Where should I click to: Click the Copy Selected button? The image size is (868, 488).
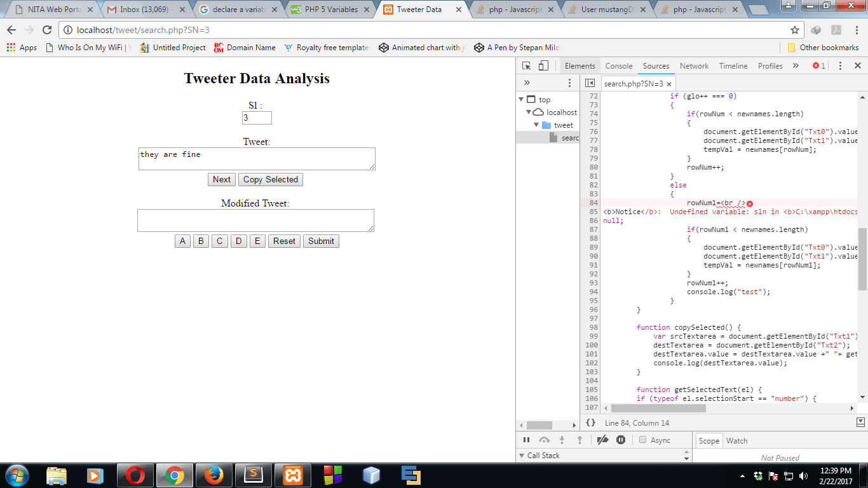click(271, 179)
